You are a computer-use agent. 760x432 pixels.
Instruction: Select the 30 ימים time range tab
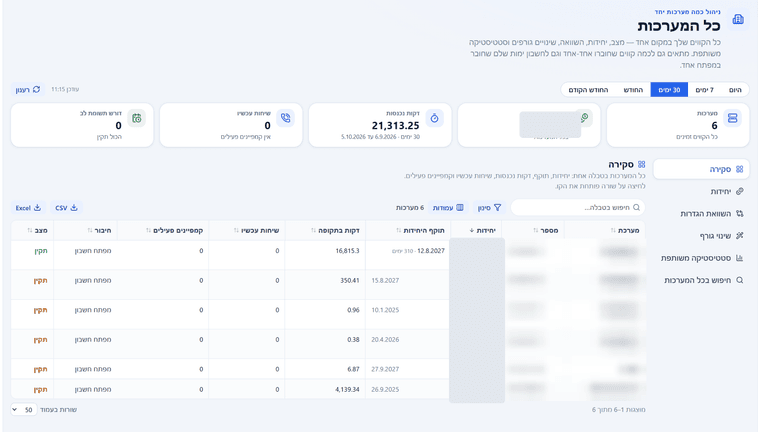tap(669, 90)
